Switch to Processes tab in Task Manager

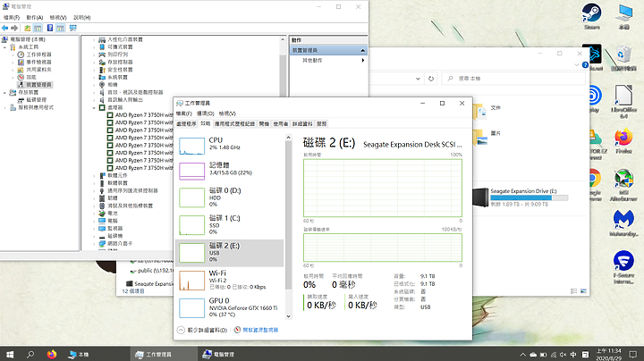pos(186,123)
